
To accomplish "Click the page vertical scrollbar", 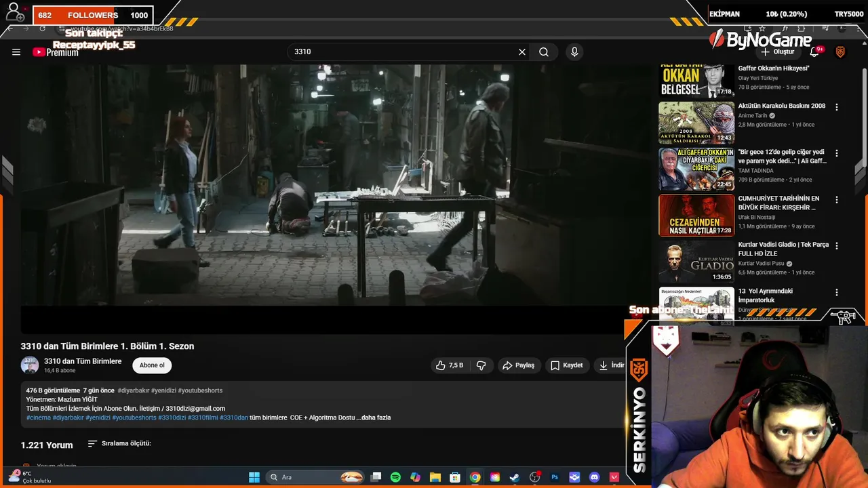I will click(864, 119).
